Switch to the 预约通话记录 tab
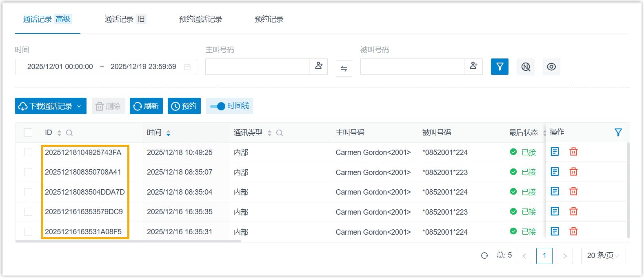The image size is (644, 278). [x=200, y=19]
